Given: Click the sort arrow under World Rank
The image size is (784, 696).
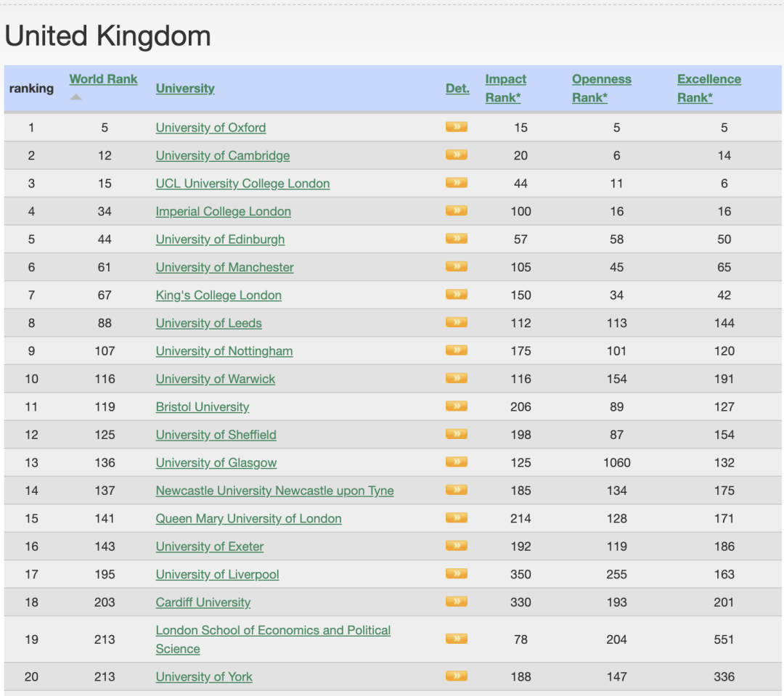Looking at the screenshot, I should (75, 97).
